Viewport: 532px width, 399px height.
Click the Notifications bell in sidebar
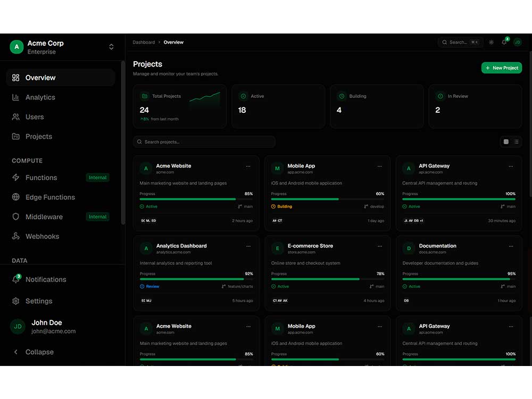coord(15,279)
